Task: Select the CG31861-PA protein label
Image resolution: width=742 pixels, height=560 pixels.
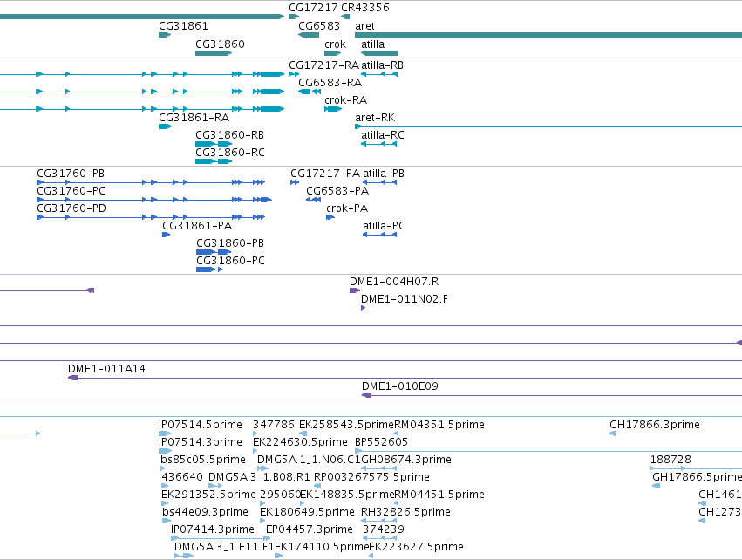Action: tap(197, 226)
